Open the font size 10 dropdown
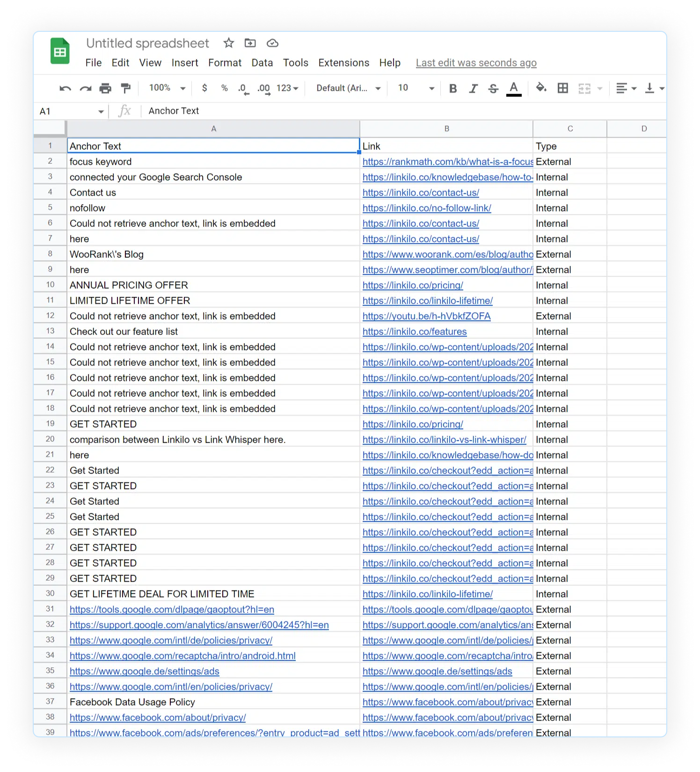Screen dimensions: 700x772 coord(416,88)
